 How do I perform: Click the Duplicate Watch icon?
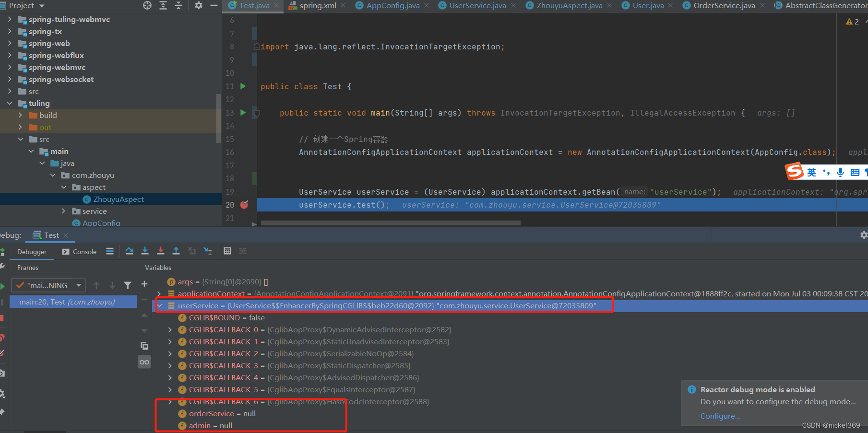(144, 346)
